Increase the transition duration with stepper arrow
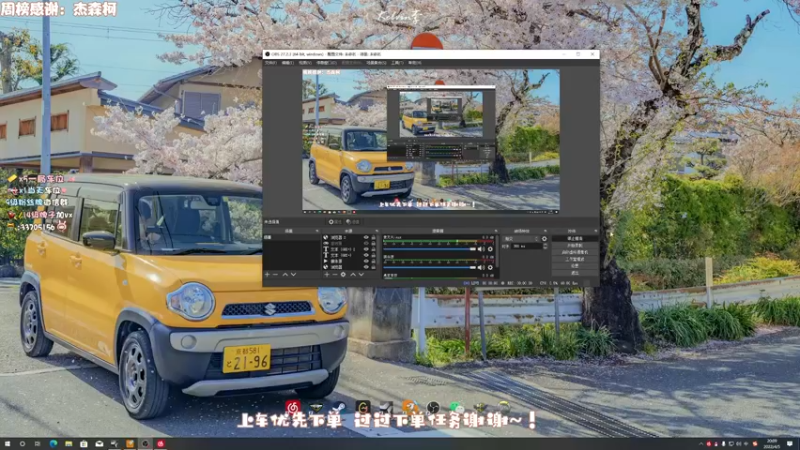 (x=545, y=244)
